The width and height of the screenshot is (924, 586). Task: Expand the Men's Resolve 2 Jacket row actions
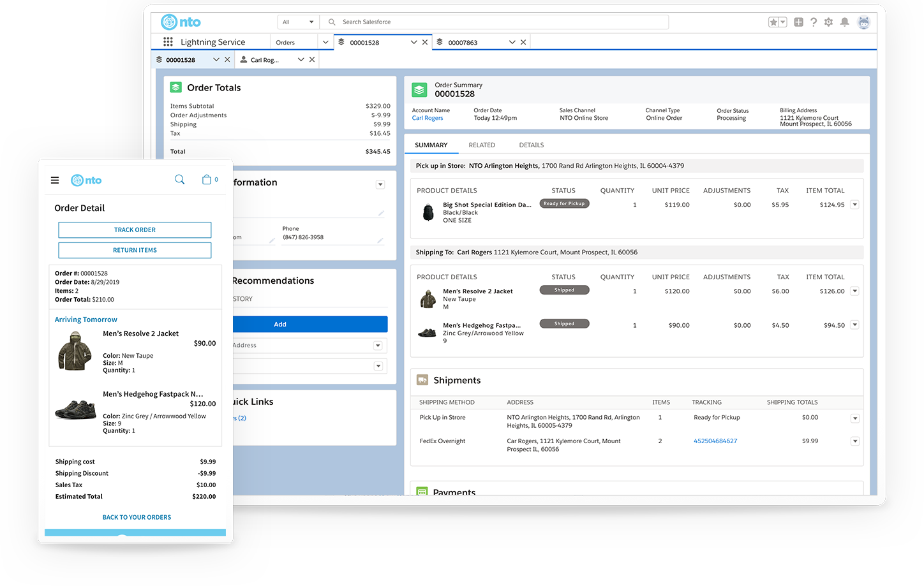tap(855, 291)
